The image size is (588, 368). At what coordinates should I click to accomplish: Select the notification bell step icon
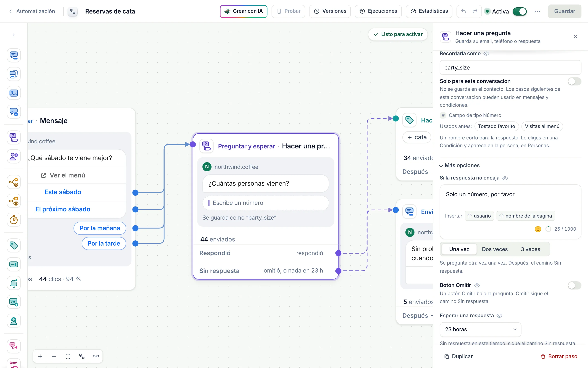[x=14, y=283]
